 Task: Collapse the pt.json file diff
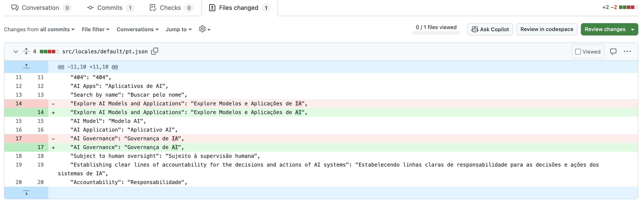pos(16,52)
